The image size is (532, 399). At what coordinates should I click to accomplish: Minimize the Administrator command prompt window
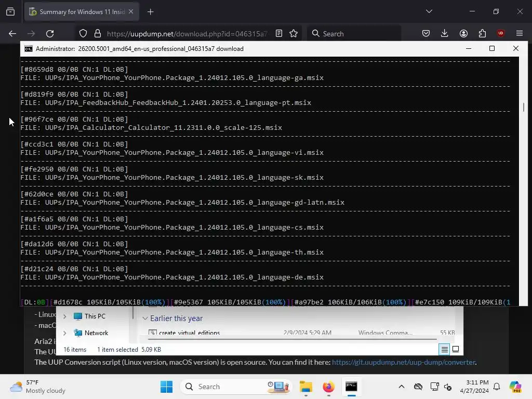click(469, 48)
